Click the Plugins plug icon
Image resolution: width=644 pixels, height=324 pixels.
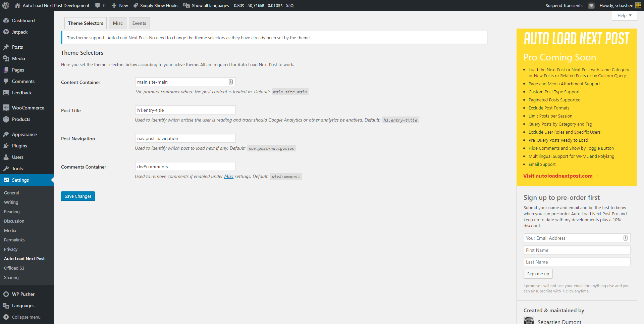[6, 146]
